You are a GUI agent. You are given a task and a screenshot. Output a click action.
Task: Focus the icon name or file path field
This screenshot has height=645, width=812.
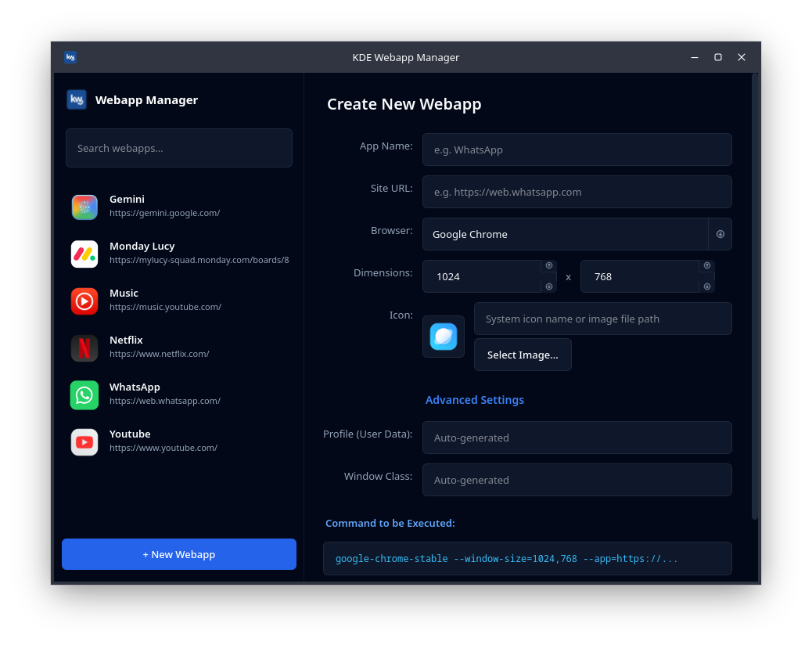pos(603,319)
